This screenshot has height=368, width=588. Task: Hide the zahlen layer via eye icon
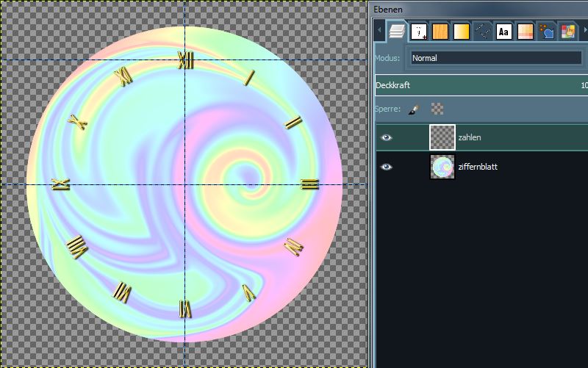(x=387, y=137)
